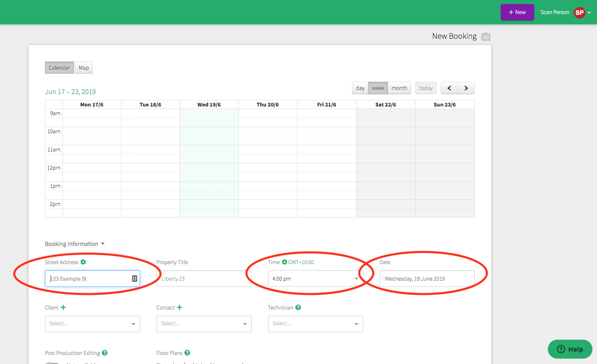Screen dimensions: 597x364
Task: Click the Jun 17 – 23, 2019 date range title
Action: [x=70, y=92]
